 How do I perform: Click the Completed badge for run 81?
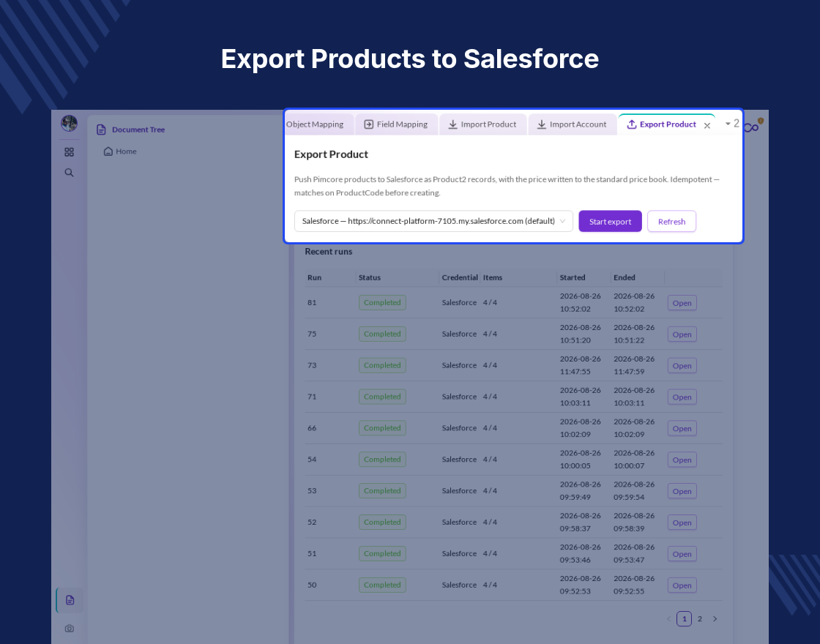coord(382,303)
